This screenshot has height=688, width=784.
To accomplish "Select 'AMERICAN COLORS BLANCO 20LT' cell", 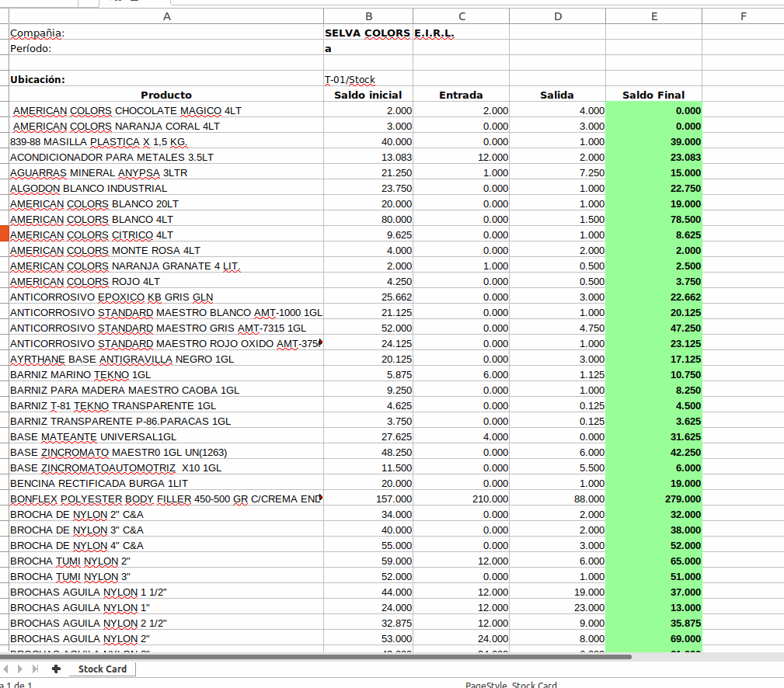I will point(166,203).
